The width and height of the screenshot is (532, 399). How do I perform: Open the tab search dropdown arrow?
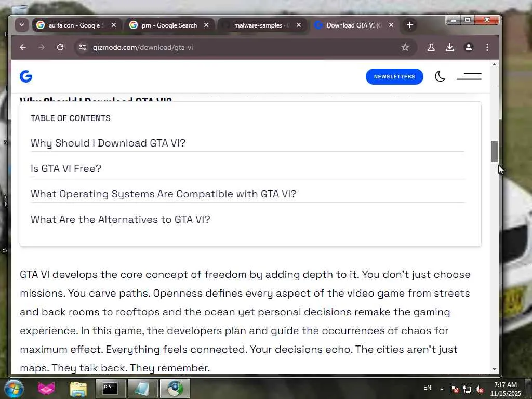(x=22, y=25)
